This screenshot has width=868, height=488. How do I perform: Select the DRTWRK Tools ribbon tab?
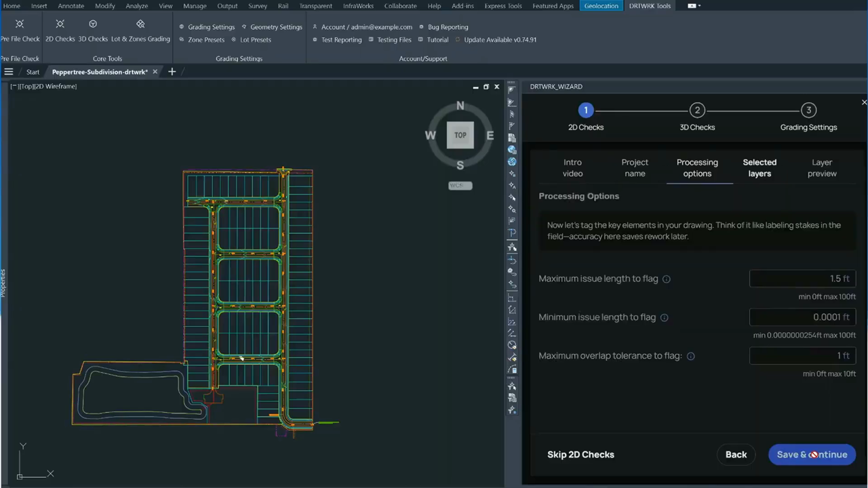pyautogui.click(x=650, y=6)
